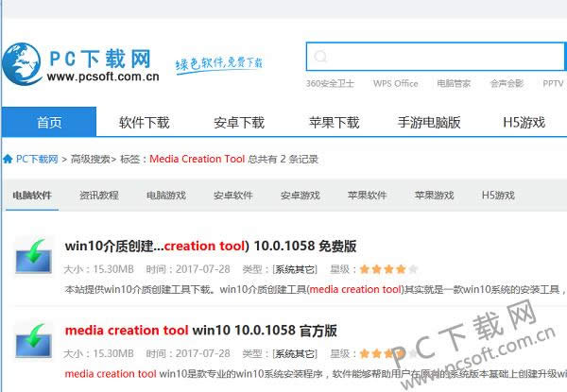Click the 会声会影 hot search link
The height and width of the screenshot is (392, 567).
click(507, 83)
